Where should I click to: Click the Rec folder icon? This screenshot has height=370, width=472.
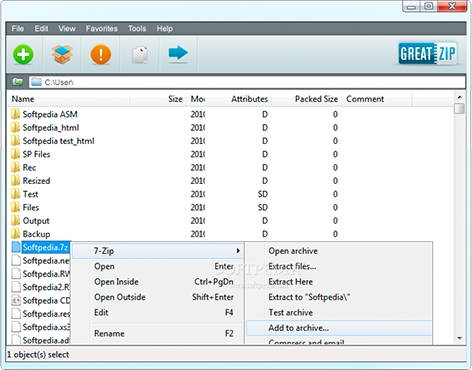[15, 167]
